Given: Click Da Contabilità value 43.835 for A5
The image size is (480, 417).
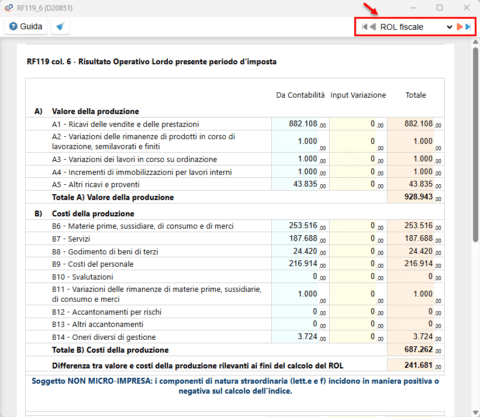Looking at the screenshot, I should pyautogui.click(x=305, y=184).
